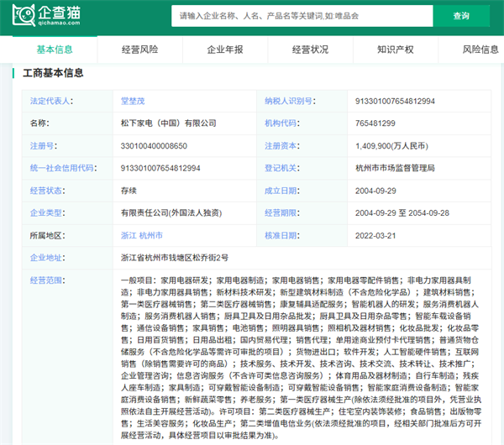This screenshot has width=504, height=445.
Task: Click the 机构代码 label link
Action: pyautogui.click(x=282, y=123)
